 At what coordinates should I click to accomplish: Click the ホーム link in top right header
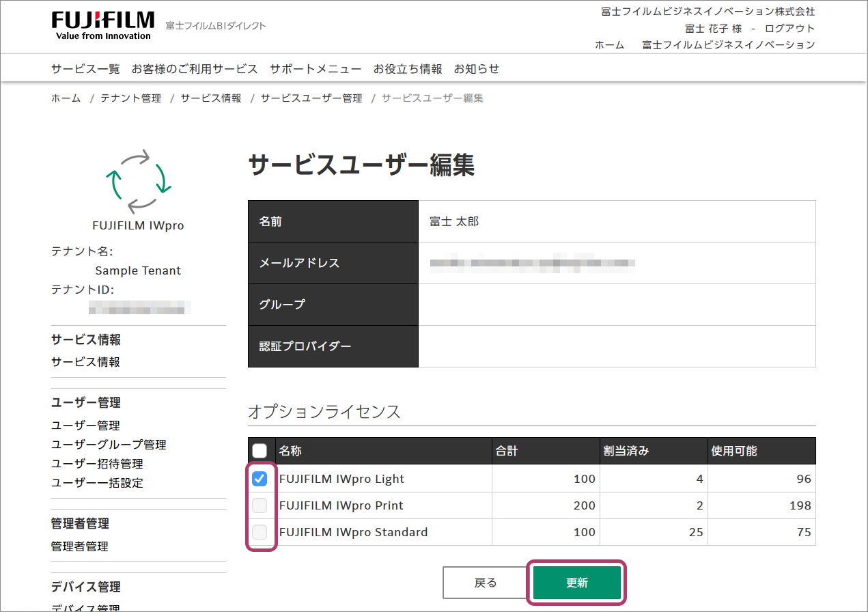[x=609, y=45]
